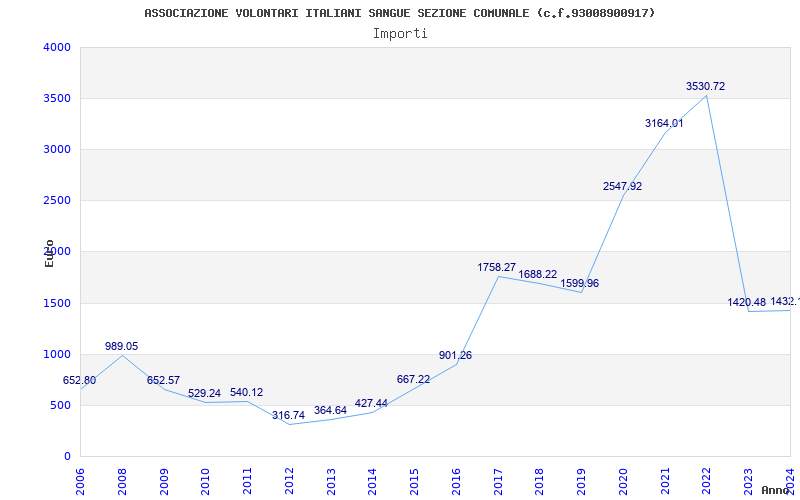This screenshot has height=500, width=800.
Task: Click the 2020 x-axis tick label
Action: (x=622, y=480)
